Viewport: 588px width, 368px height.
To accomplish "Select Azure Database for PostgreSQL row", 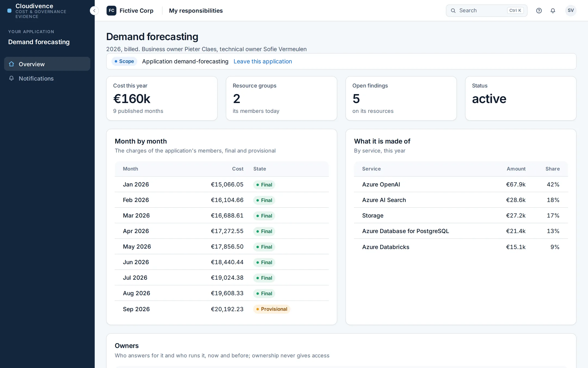I will pos(461,231).
